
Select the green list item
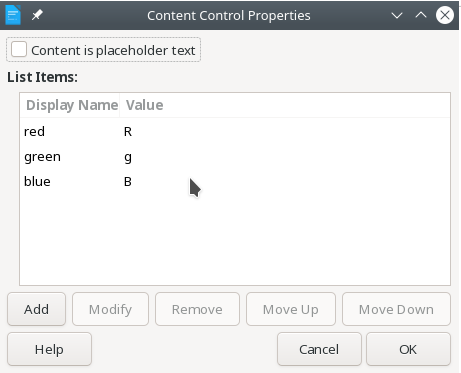pos(235,156)
